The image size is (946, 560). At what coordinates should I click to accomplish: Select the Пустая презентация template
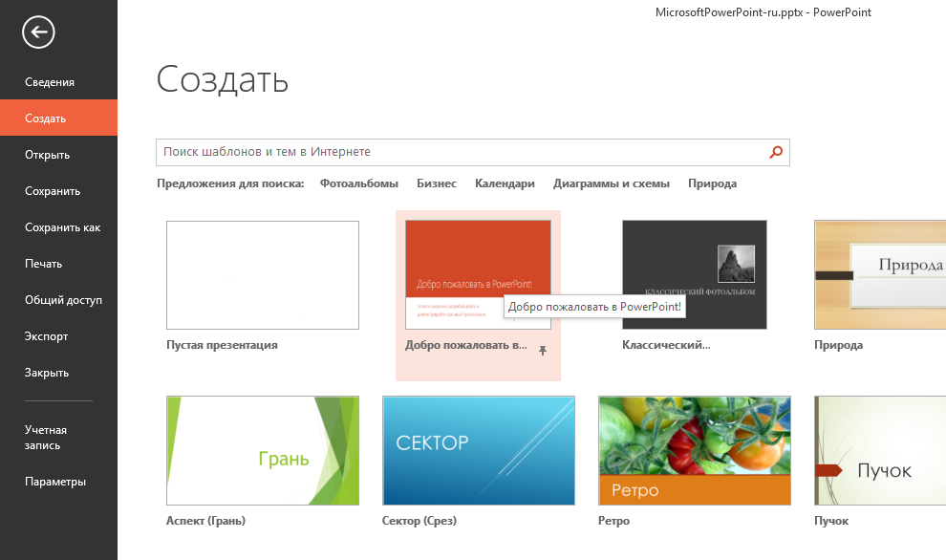click(x=262, y=274)
